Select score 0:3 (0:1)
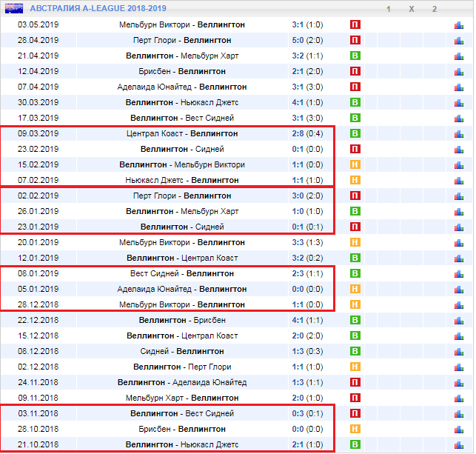The image size is (476, 454). click(x=307, y=413)
